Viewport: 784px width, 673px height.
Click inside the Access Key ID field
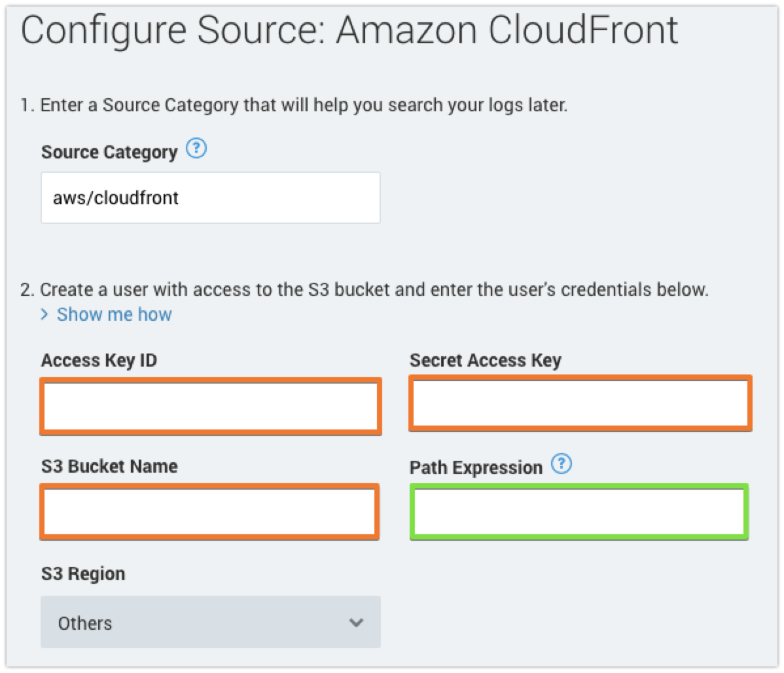209,406
